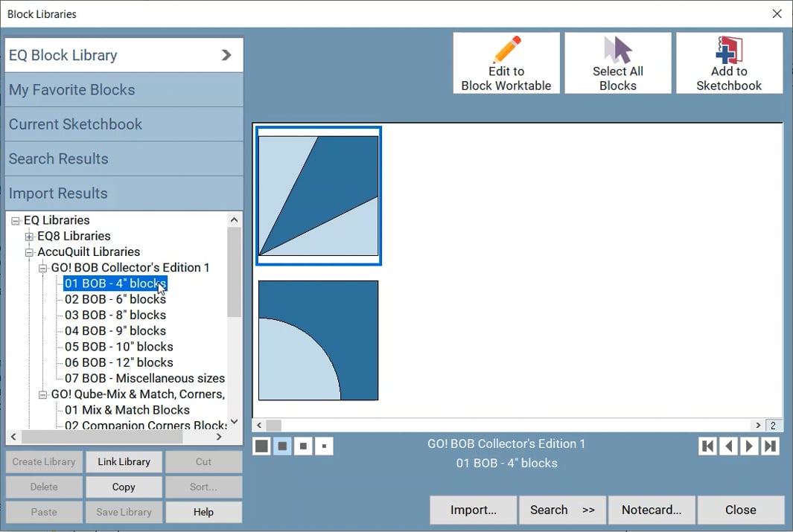Click tree scroll down arrow

pos(234,421)
